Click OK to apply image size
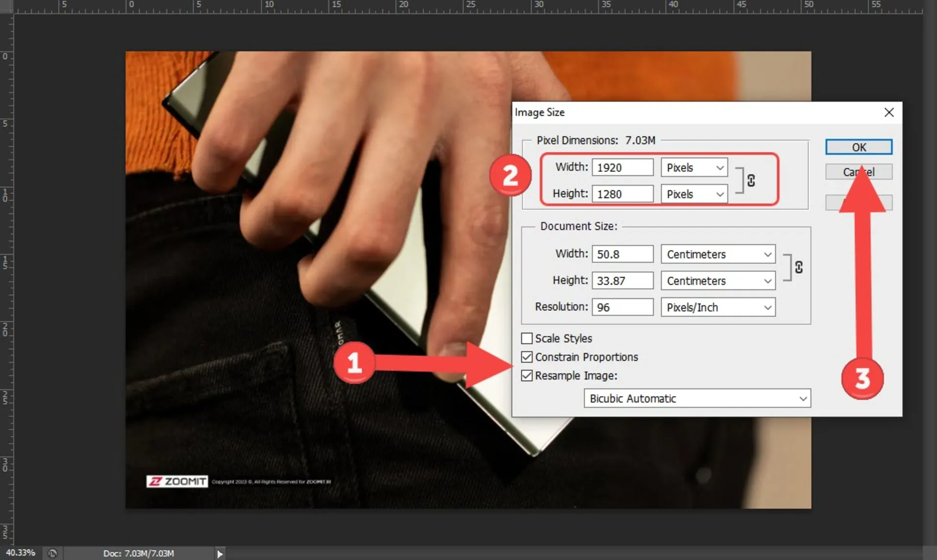Image resolution: width=937 pixels, height=560 pixels. coord(858,147)
